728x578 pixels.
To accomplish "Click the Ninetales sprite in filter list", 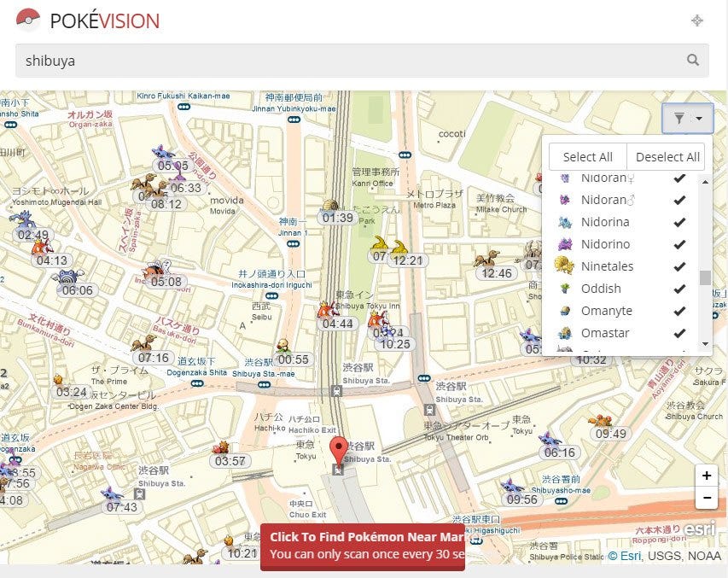I will coord(564,266).
